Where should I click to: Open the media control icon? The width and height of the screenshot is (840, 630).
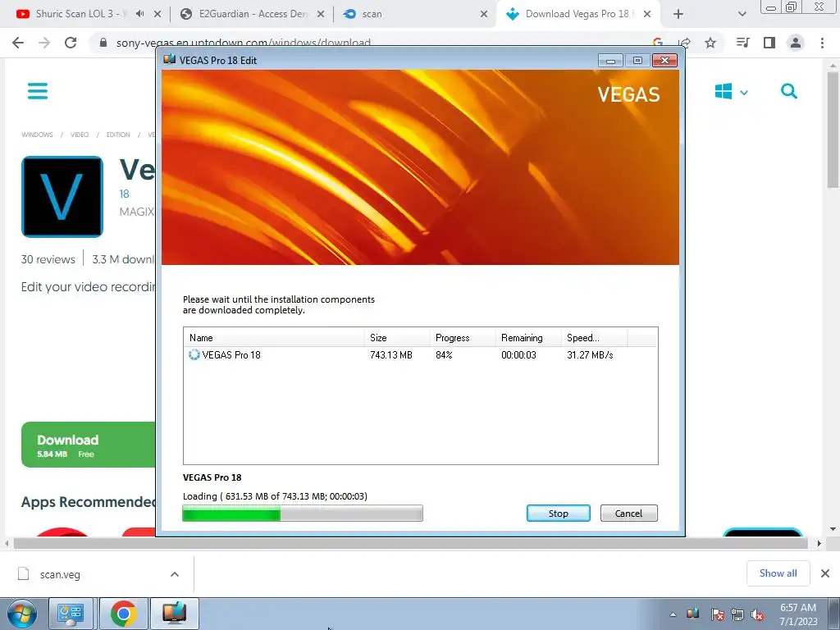(x=742, y=43)
